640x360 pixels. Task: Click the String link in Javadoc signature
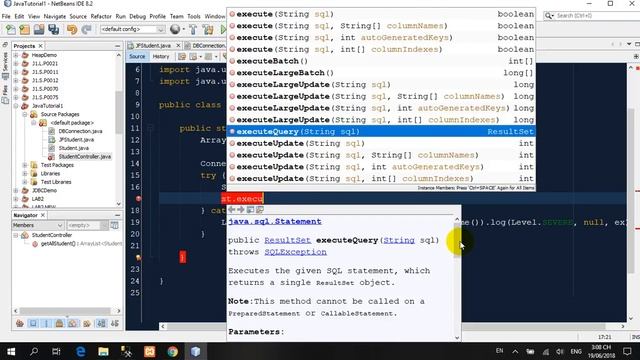pos(399,240)
